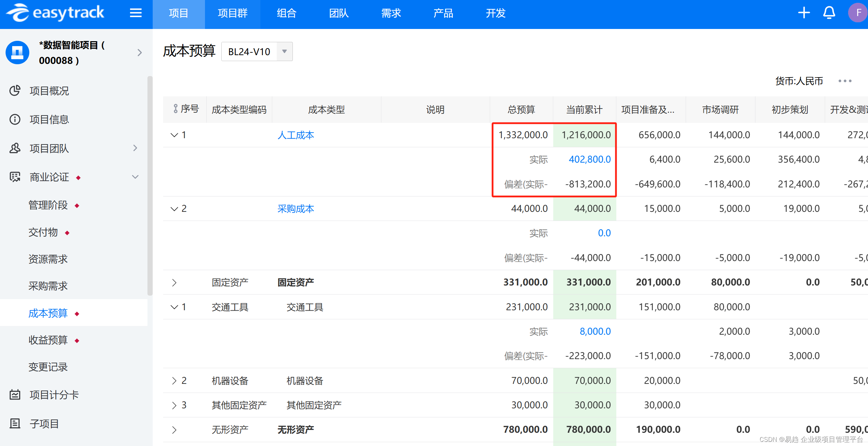This screenshot has width=868, height=446.
Task: Open 项目计分卡 in sidebar
Action: [x=54, y=395]
